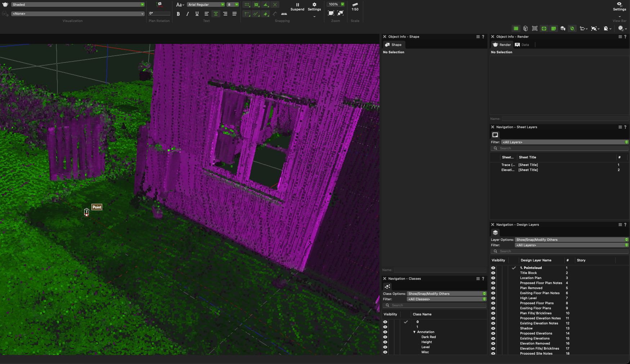Open Snapping Settings gear icon
The height and width of the screenshot is (364, 630).
pos(314,5)
